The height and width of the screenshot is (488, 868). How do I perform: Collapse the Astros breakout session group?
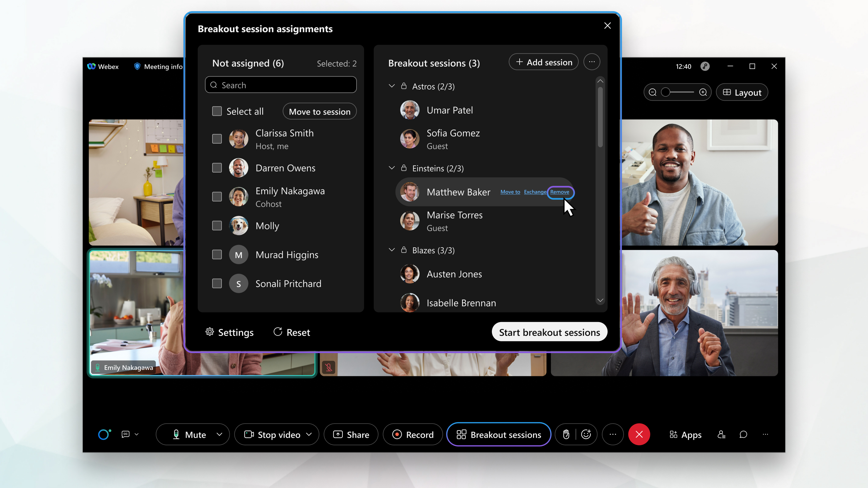point(392,86)
